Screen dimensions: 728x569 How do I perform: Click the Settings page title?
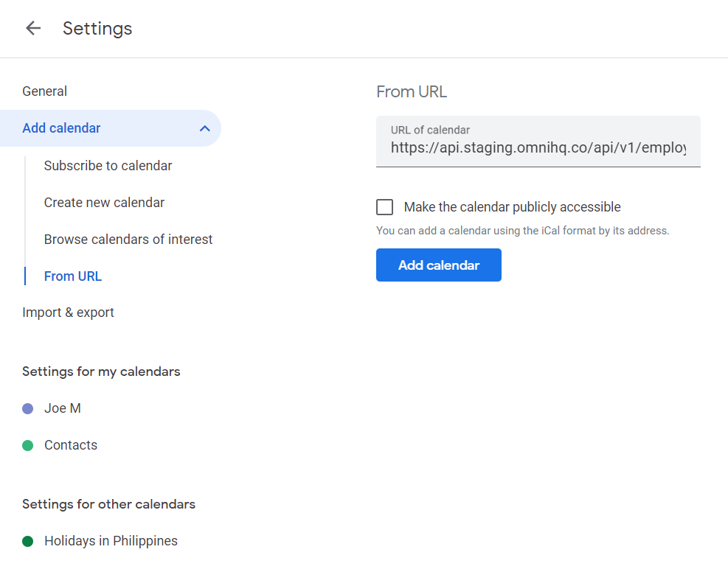coord(97,29)
